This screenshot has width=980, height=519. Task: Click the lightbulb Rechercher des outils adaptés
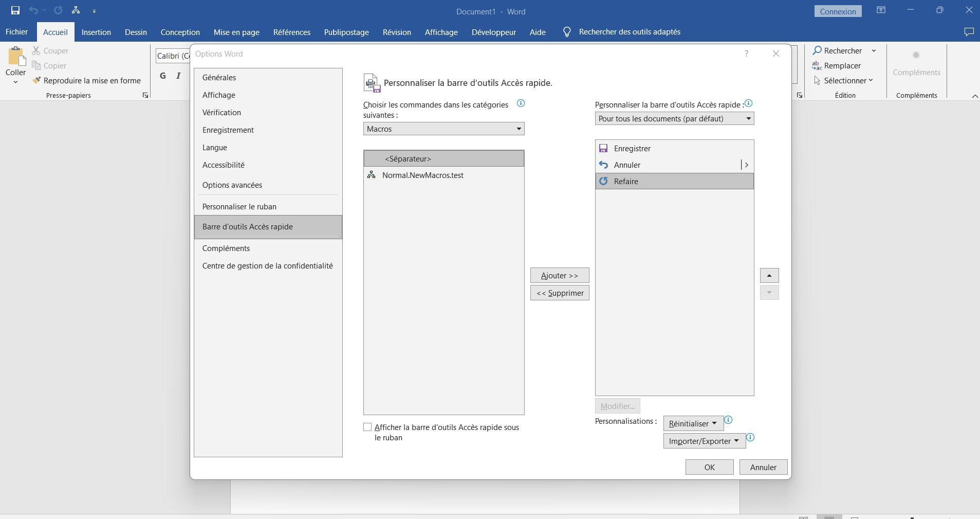click(622, 32)
